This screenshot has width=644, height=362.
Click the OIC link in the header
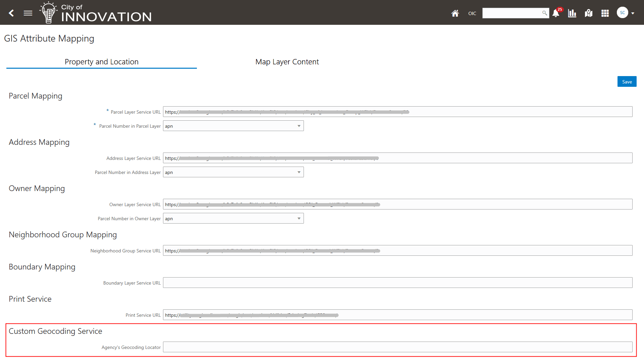point(472,13)
